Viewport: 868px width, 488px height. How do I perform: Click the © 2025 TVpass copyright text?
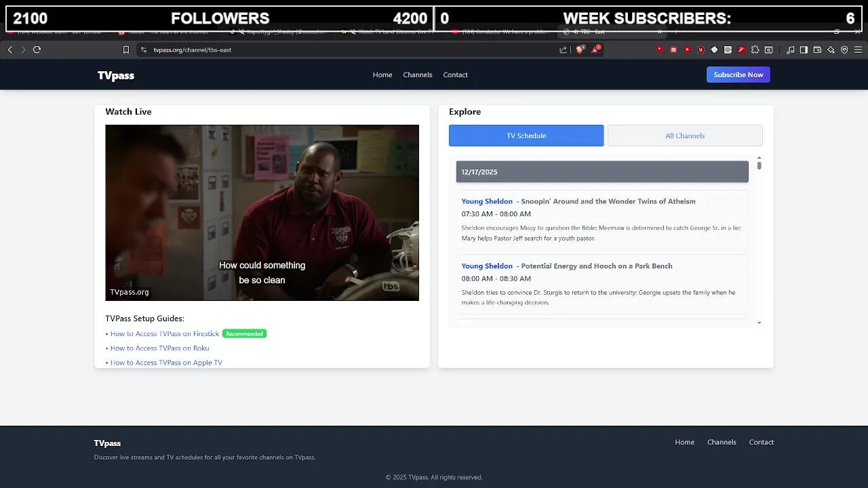point(434,477)
